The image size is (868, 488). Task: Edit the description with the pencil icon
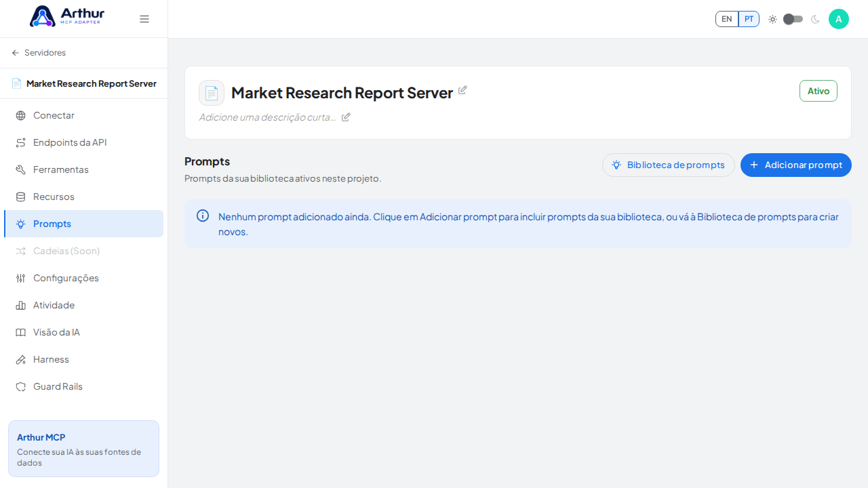click(x=346, y=117)
